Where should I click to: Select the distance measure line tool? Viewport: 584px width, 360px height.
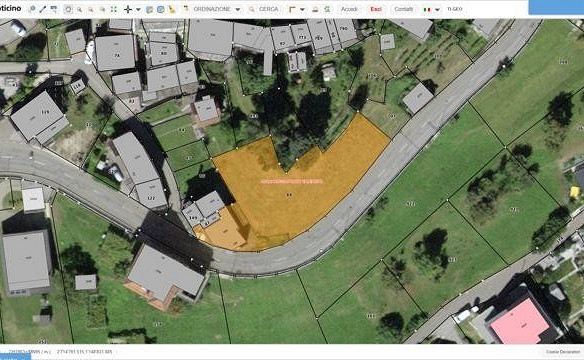[43, 9]
